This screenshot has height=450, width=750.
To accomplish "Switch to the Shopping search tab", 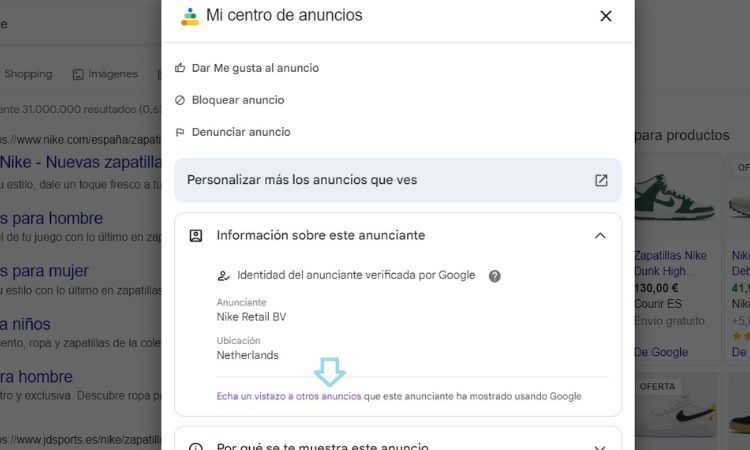I will point(28,74).
